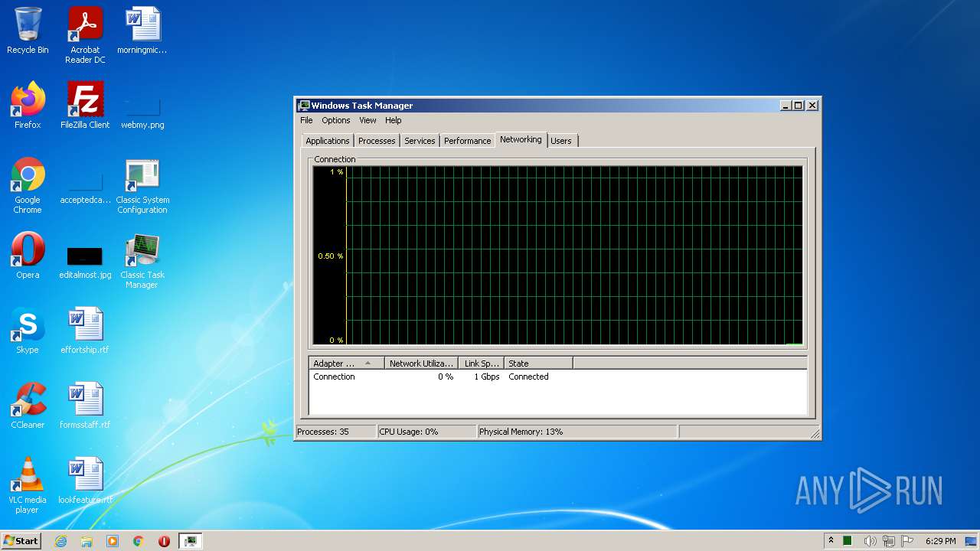Launch Google Chrome desktop shortcut
Image resolution: width=980 pixels, height=551 pixels.
[28, 185]
